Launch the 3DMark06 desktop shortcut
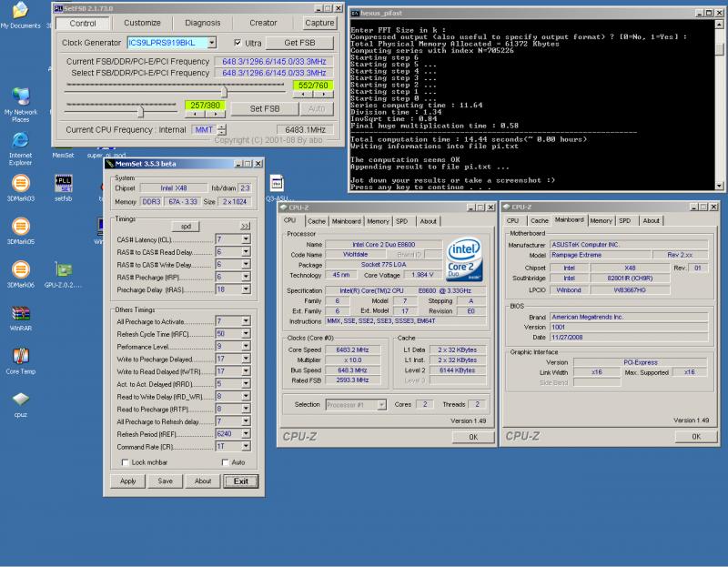Screen dimensions: 728x567 pos(20,271)
